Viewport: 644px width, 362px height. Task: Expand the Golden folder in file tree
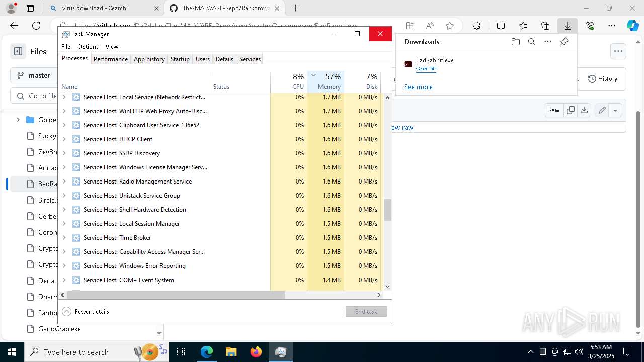(18, 120)
